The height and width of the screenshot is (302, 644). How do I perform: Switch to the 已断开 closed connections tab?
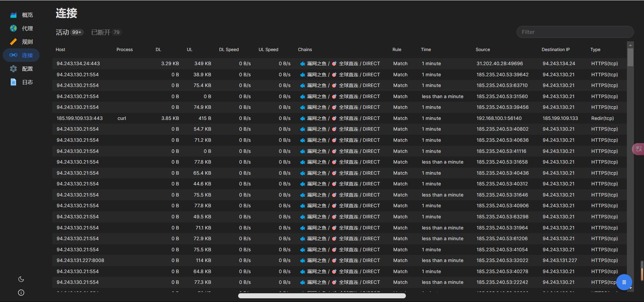click(106, 32)
